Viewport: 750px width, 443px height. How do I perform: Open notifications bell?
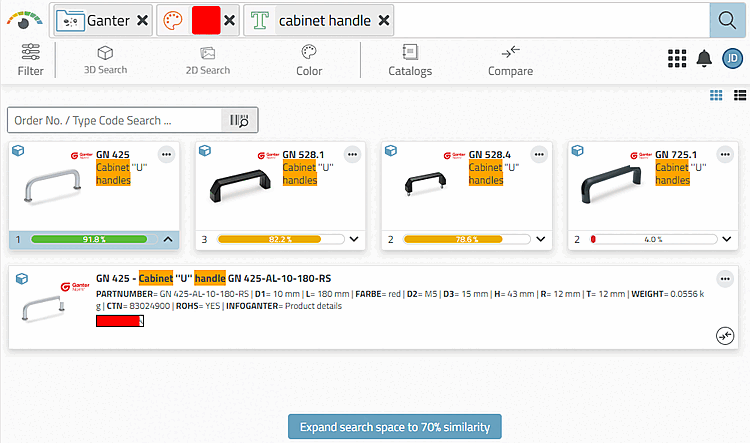click(x=704, y=58)
